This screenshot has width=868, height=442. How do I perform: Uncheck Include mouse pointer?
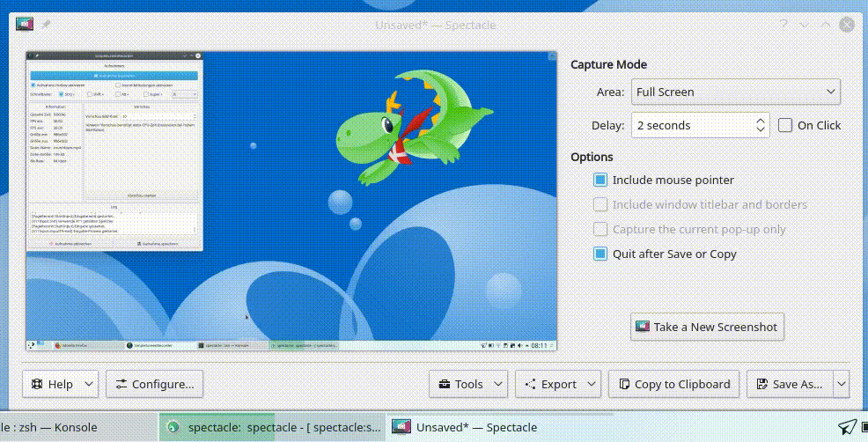click(x=600, y=180)
